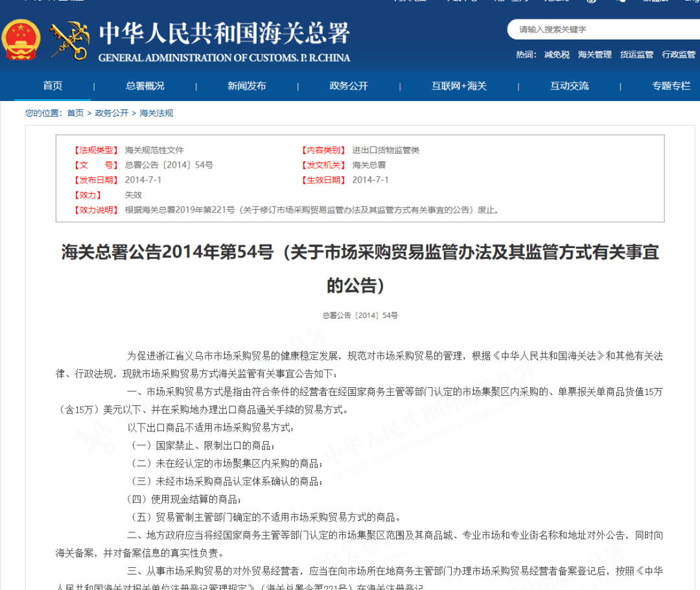This screenshot has height=590, width=700.
Task: Open the 政务公开 navigation menu
Action: (x=348, y=85)
